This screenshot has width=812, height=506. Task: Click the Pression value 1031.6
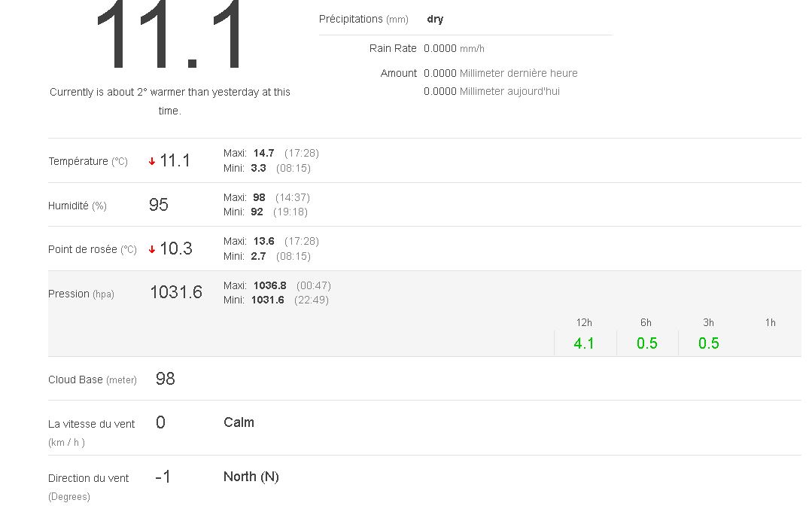176,293
